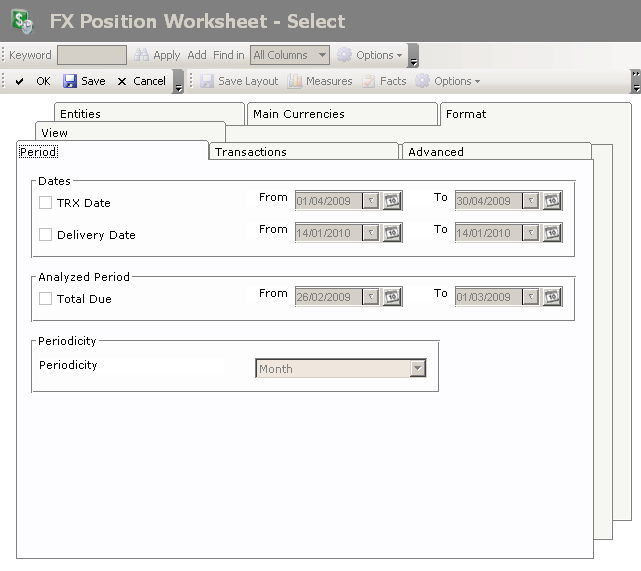Open calendar for Total Due From
Viewport: 641px width, 571px height.
(x=392, y=297)
